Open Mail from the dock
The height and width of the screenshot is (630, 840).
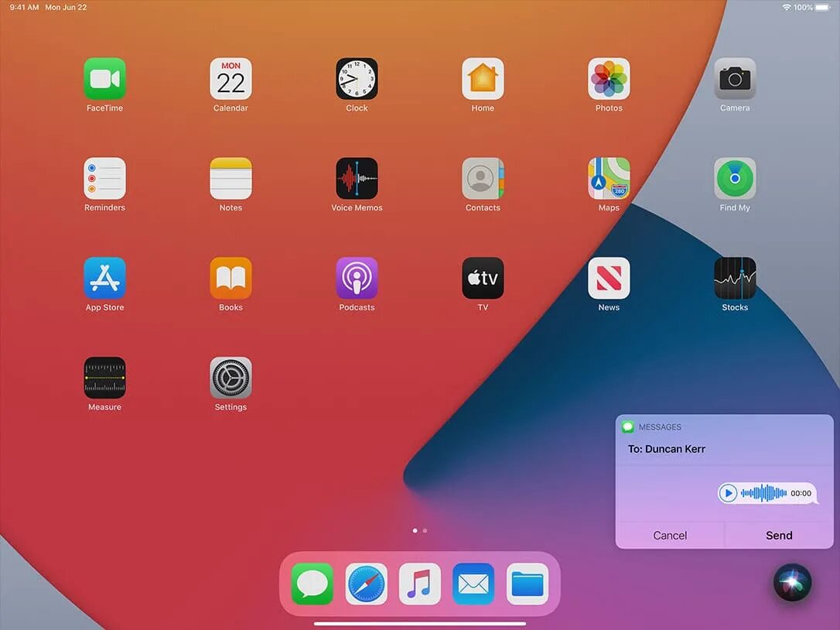(x=473, y=584)
